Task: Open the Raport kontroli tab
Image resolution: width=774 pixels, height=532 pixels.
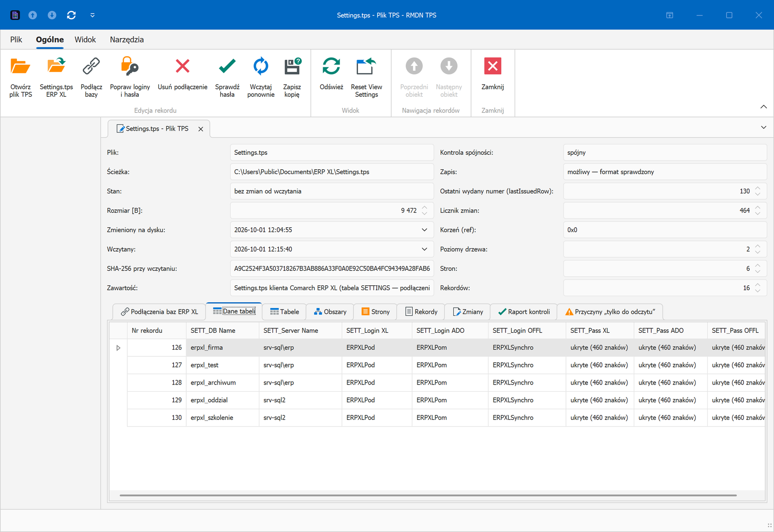Action: click(524, 312)
